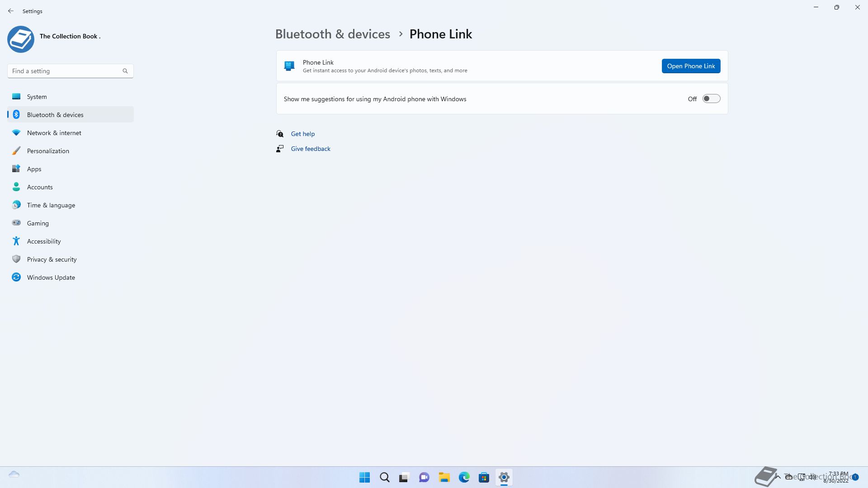Go to Windows Update
This screenshot has height=488, width=868.
71,277
